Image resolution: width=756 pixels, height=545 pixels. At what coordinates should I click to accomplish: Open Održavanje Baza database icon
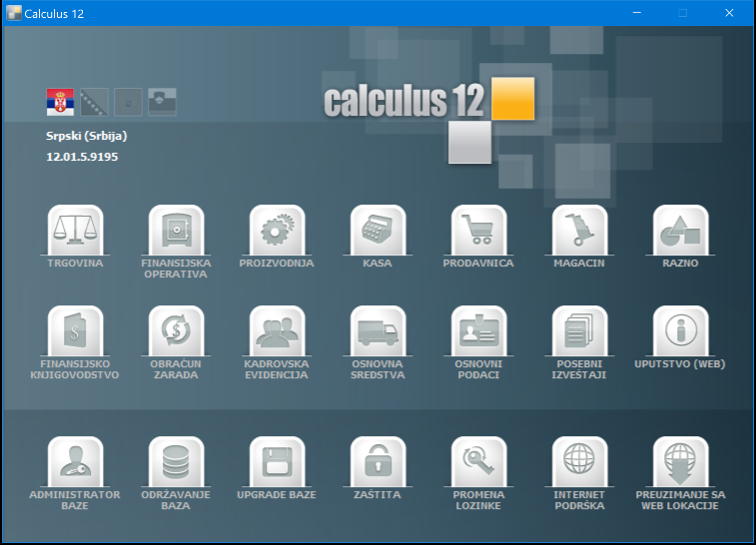(x=176, y=461)
